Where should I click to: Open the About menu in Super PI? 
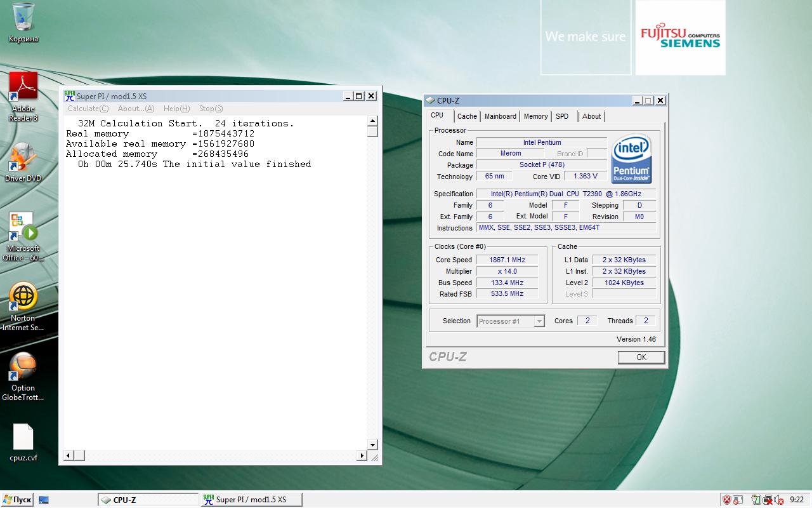click(136, 109)
